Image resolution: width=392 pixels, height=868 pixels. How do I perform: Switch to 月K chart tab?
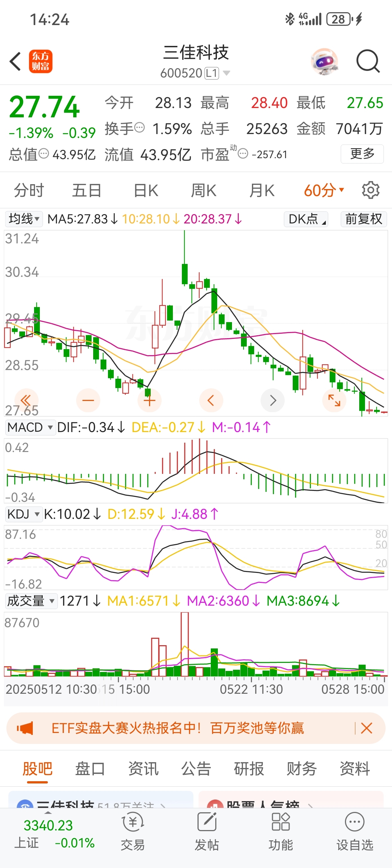[x=262, y=190]
